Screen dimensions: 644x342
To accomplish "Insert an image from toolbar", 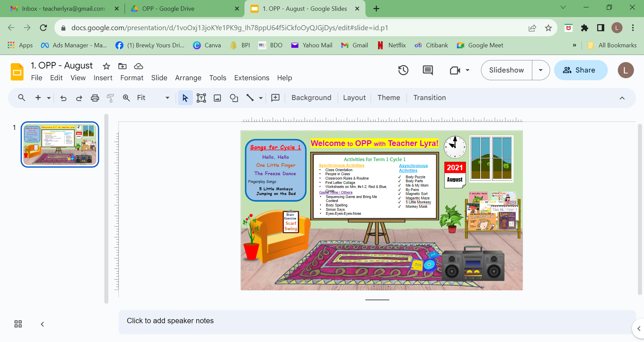I will click(x=217, y=98).
